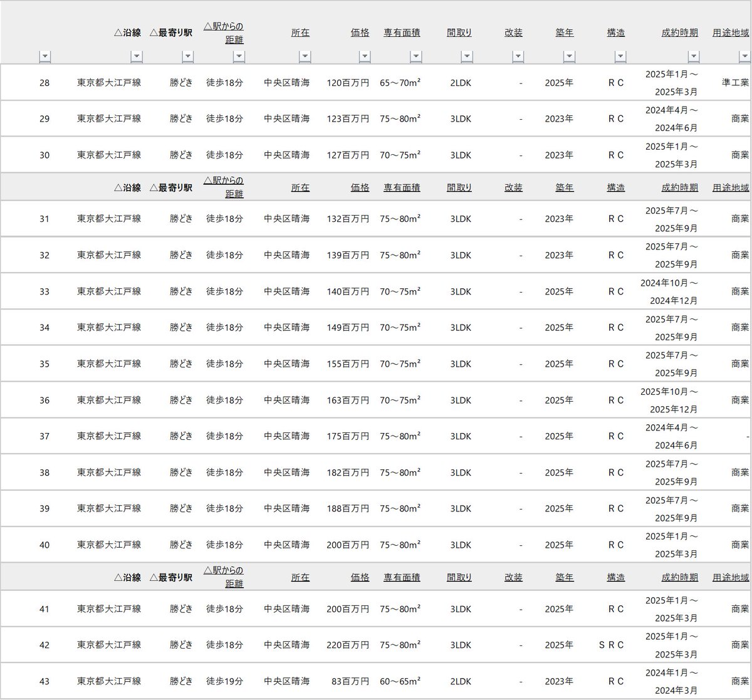The image size is (752, 700).
Task: Expand the 改装 filter dropdown arrow
Action: pyautogui.click(x=518, y=56)
